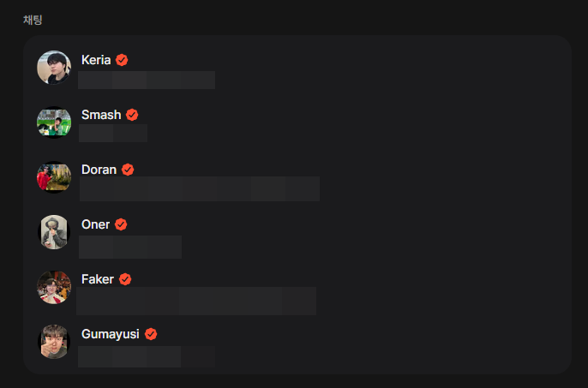Image resolution: width=588 pixels, height=388 pixels.
Task: Click the Doran chat profile thumbnail
Action: click(54, 177)
